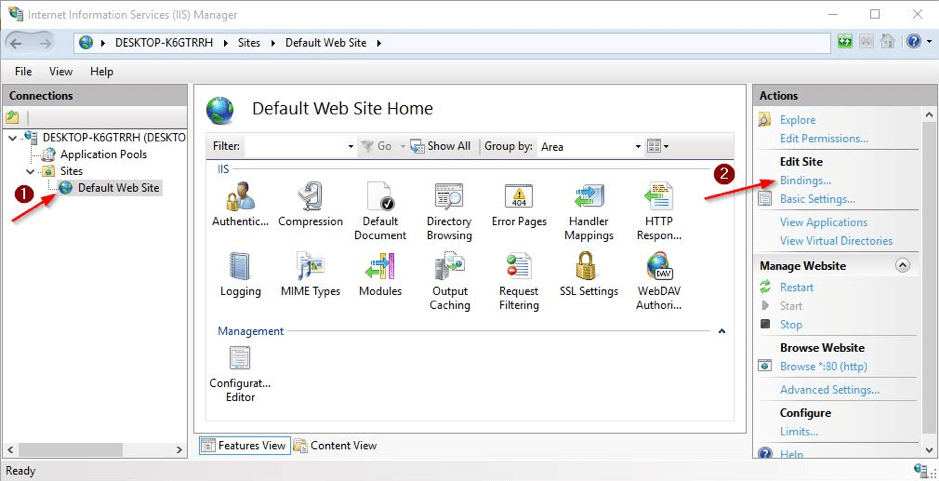Click the Sites breadcrumb segment

[x=249, y=43]
